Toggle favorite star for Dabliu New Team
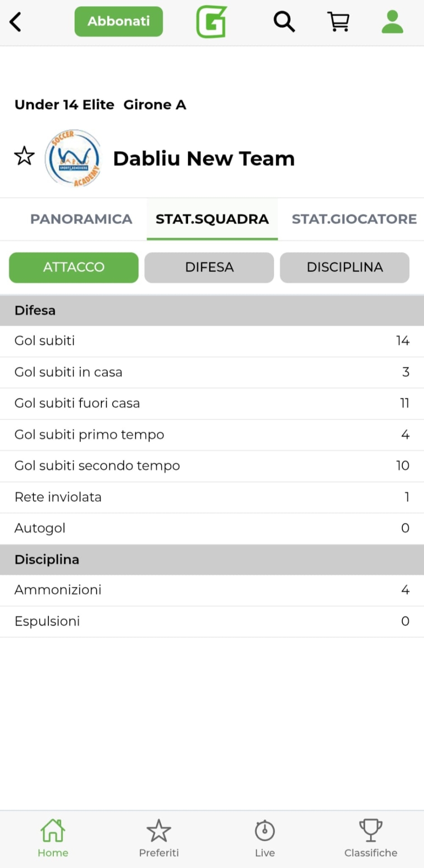 point(24,156)
